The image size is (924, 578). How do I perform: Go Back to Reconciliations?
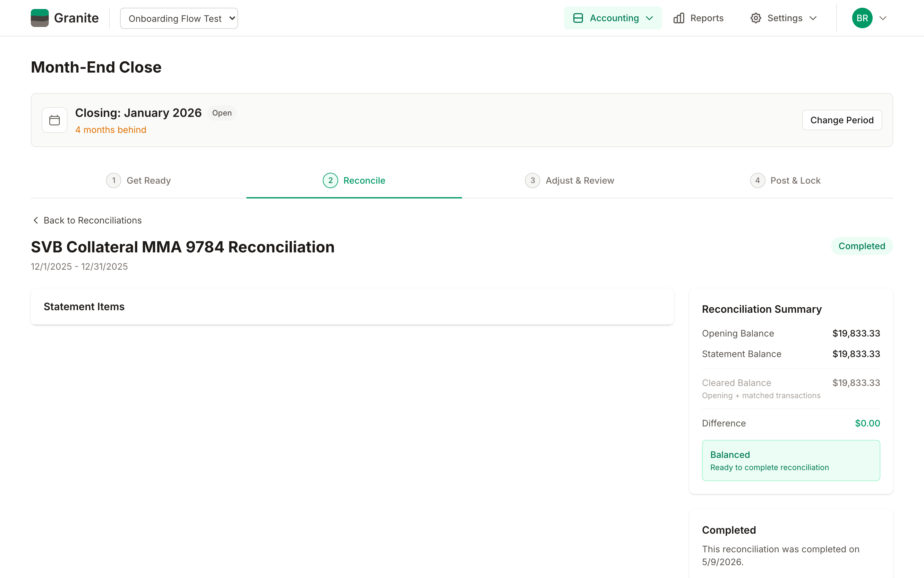[x=87, y=220]
